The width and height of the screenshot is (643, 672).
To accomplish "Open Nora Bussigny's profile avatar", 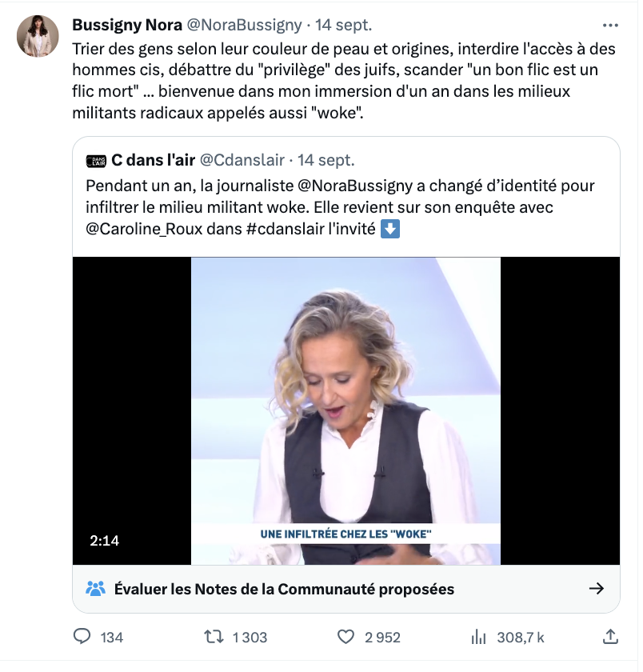I will pos(38,36).
